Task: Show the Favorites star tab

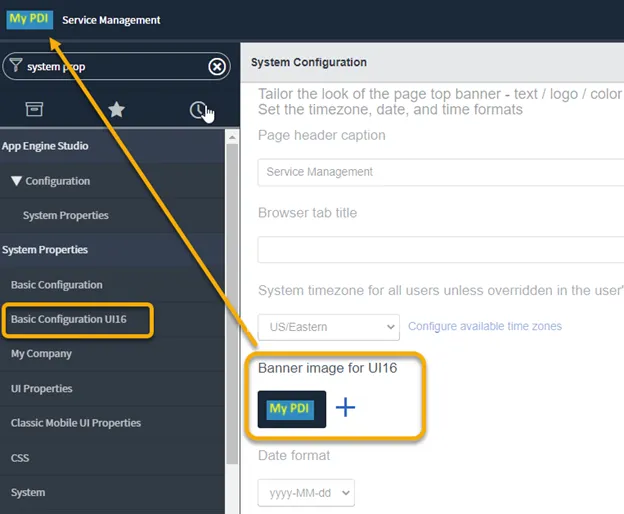Action: tap(116, 109)
